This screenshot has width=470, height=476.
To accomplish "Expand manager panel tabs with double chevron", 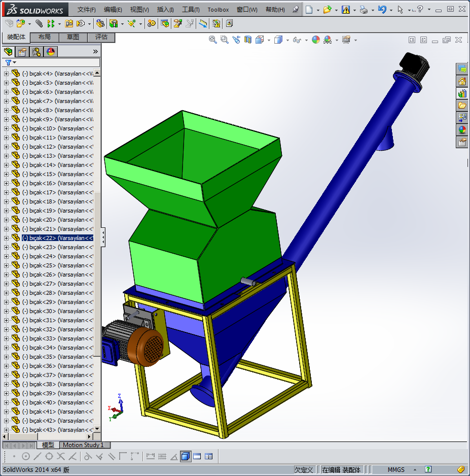I will [x=95, y=52].
